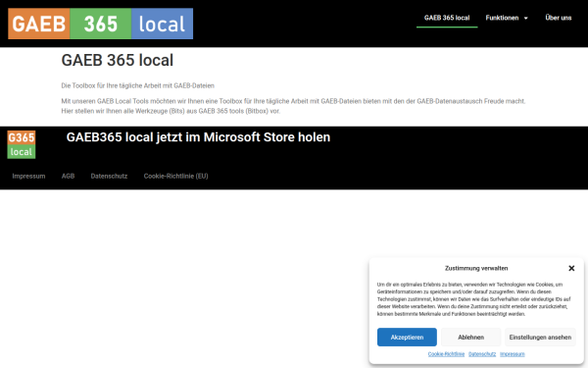Image resolution: width=588 pixels, height=368 pixels.
Task: Open the footer Datenschutz link
Action: point(109,176)
